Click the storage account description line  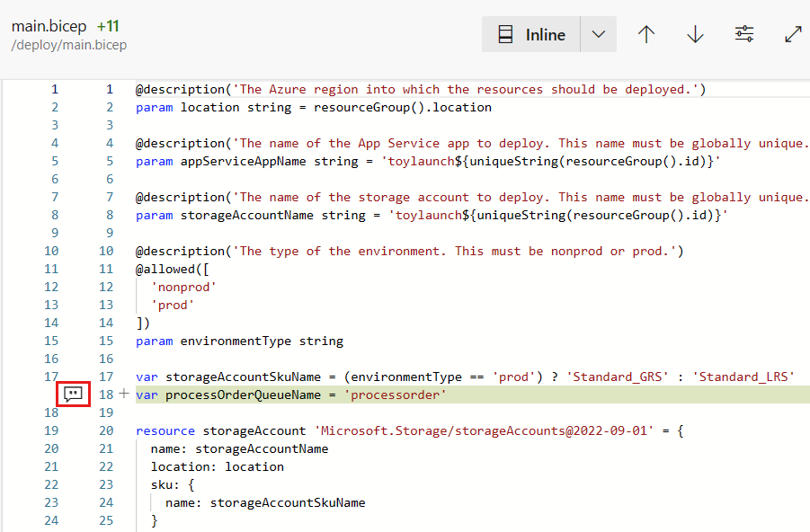pos(473,197)
